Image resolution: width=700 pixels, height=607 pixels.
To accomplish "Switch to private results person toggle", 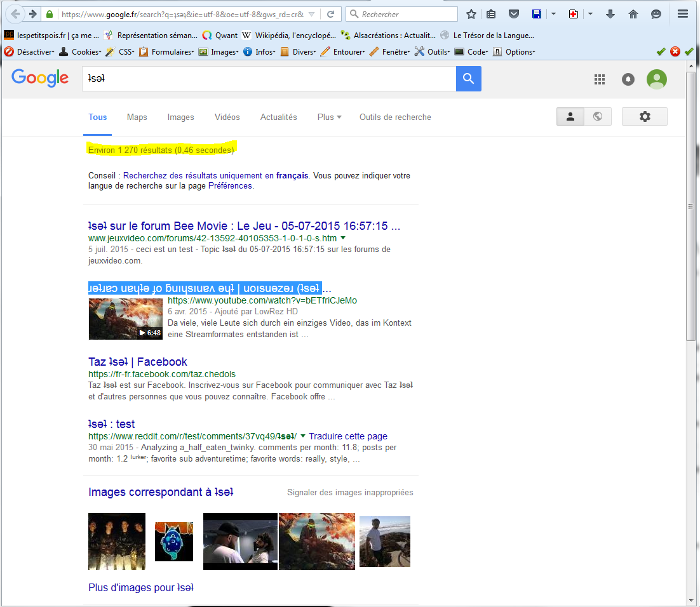I will click(x=570, y=117).
